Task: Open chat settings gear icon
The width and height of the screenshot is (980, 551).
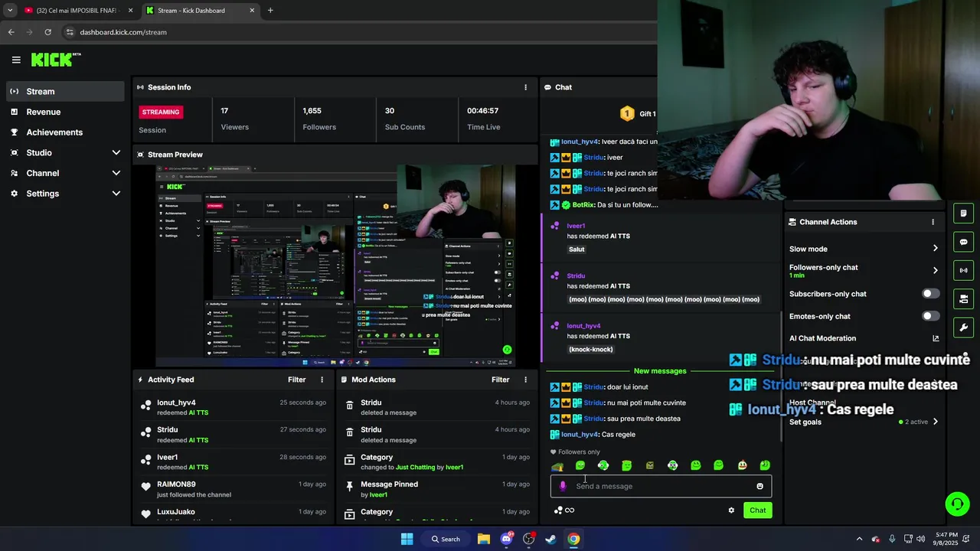Action: [731, 510]
